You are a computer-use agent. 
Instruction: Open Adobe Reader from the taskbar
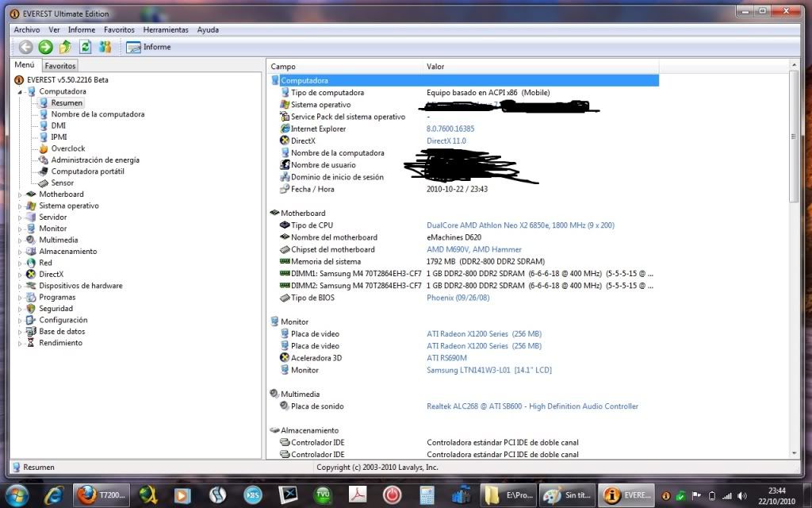pos(358,495)
